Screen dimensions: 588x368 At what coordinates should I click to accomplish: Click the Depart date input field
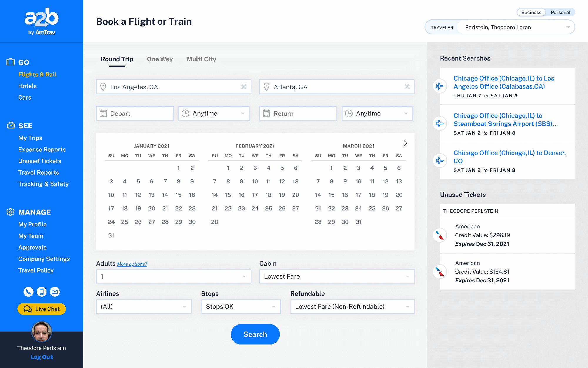pos(135,113)
